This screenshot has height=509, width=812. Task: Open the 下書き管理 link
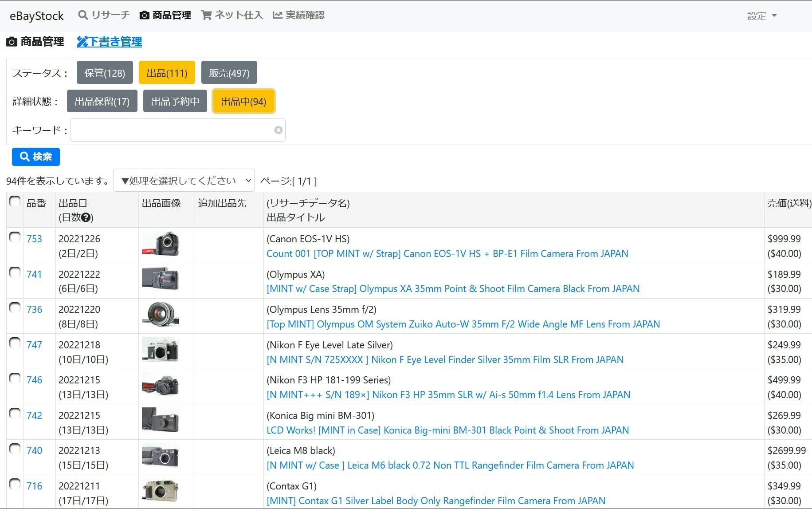coord(109,42)
